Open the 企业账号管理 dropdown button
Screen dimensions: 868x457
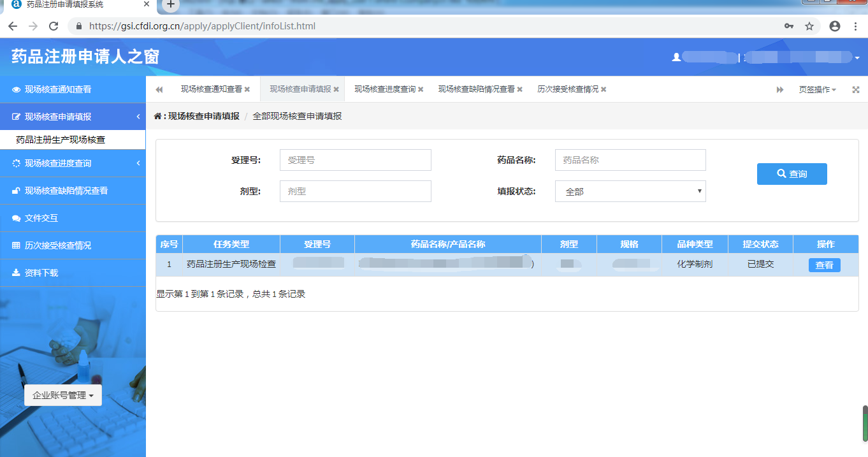pyautogui.click(x=63, y=395)
